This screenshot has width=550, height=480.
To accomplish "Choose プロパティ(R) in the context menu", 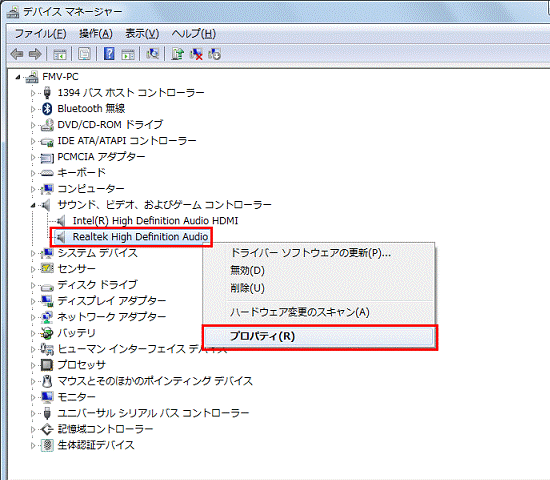I will point(319,336).
